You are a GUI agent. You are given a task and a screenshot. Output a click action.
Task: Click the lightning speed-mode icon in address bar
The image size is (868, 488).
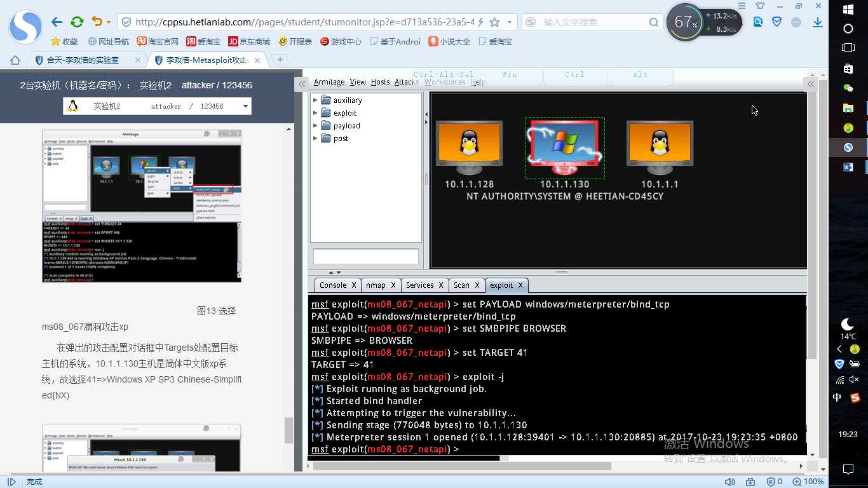(x=482, y=22)
